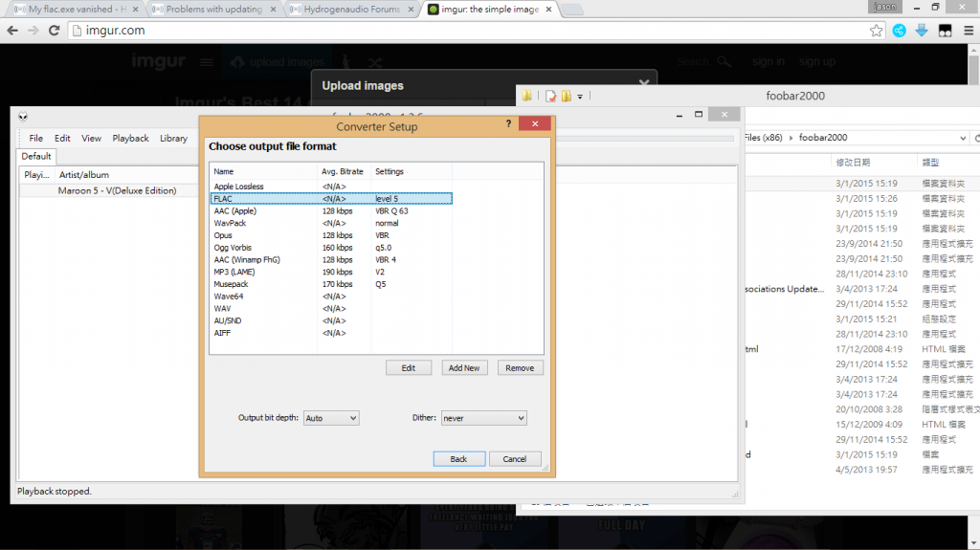Switch to Hydrogenaudio Forums browser tab
980x550 pixels.
351,10
